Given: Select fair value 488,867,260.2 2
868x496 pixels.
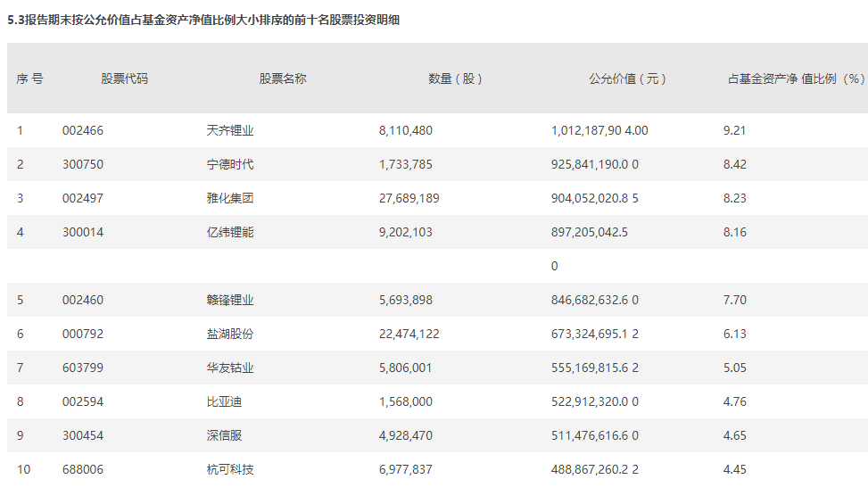Looking at the screenshot, I should (x=595, y=469).
